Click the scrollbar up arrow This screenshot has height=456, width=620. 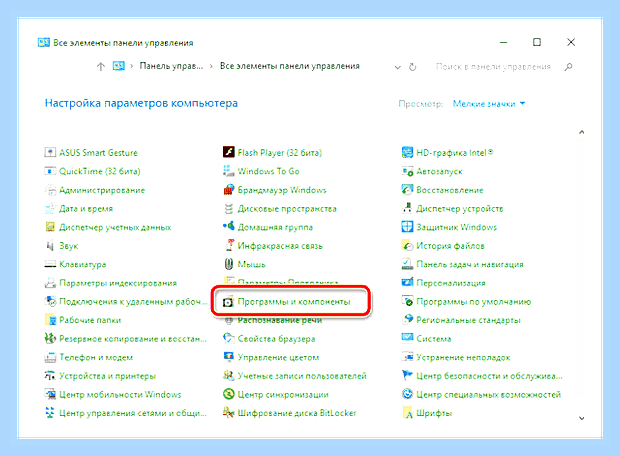point(581,132)
